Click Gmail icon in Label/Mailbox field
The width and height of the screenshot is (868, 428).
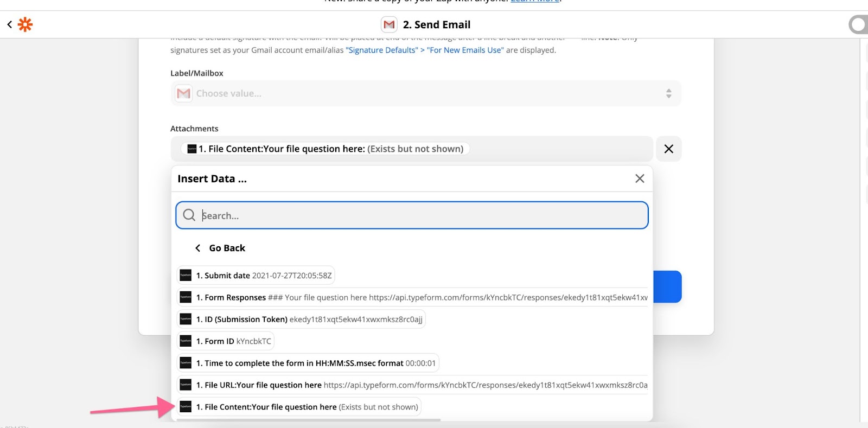point(184,93)
